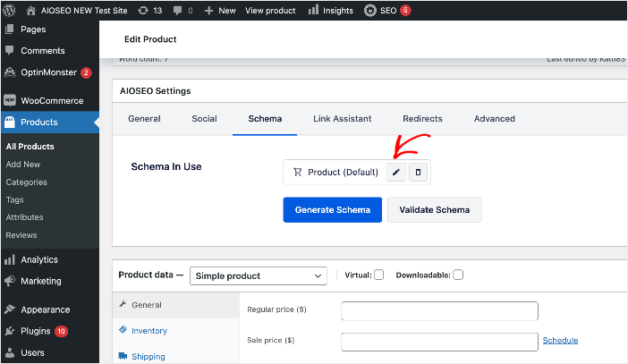628x364 pixels.
Task: Open the Link Assistant tab
Action: pos(343,119)
